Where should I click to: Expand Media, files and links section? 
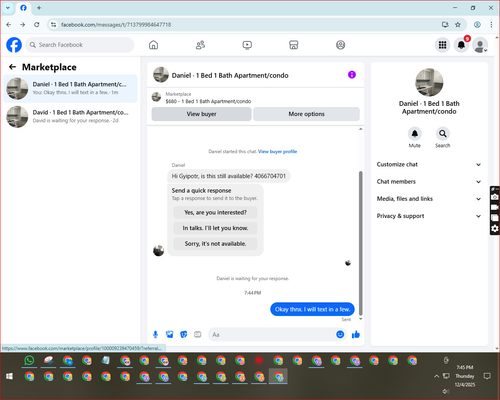[x=429, y=199]
